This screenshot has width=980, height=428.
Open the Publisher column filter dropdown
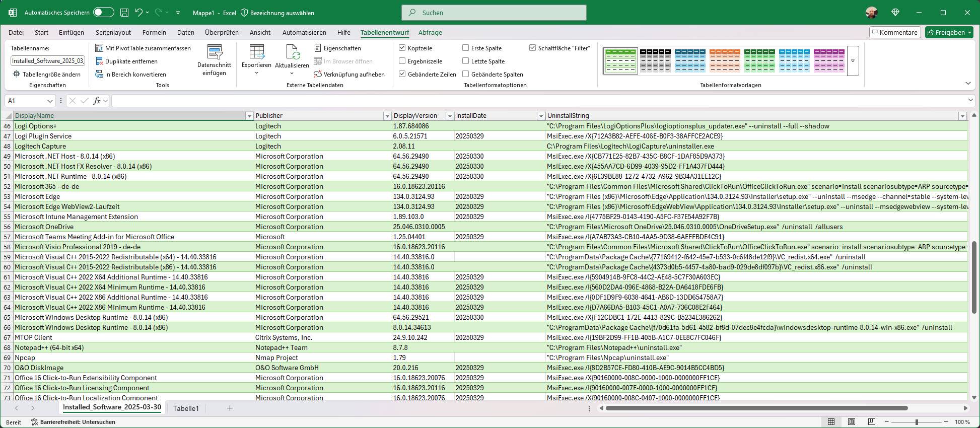pos(387,116)
